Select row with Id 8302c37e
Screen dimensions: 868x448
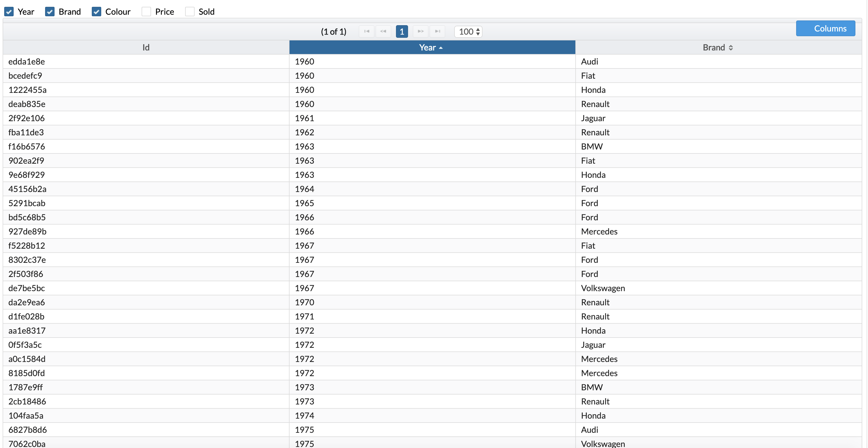432,260
